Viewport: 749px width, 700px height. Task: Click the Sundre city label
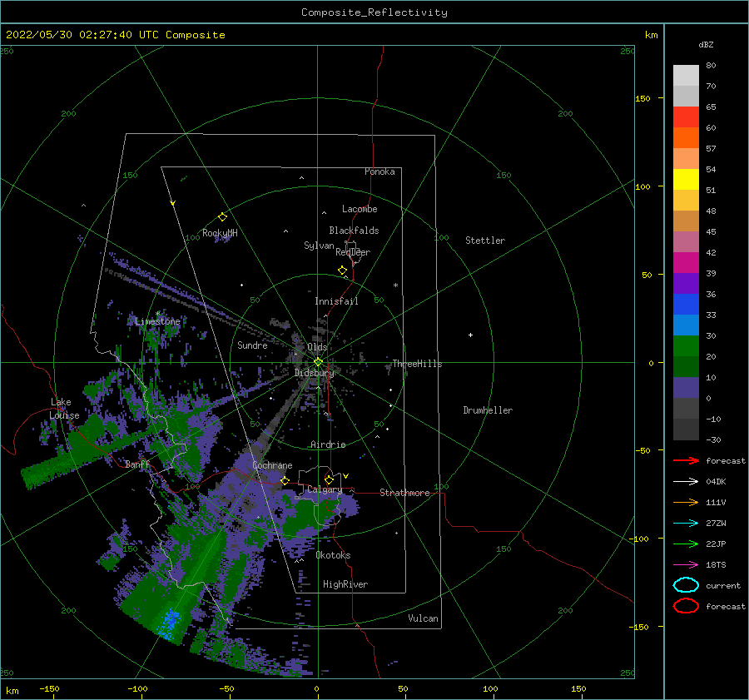tap(252, 345)
